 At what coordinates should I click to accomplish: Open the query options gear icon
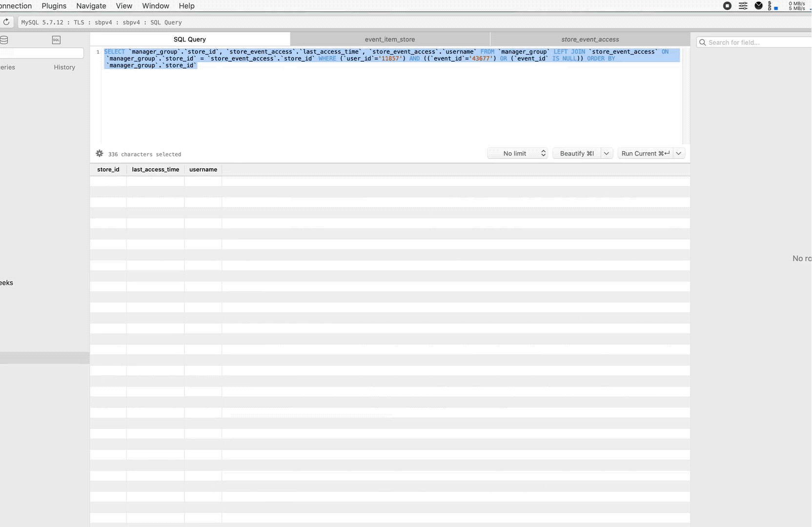100,154
